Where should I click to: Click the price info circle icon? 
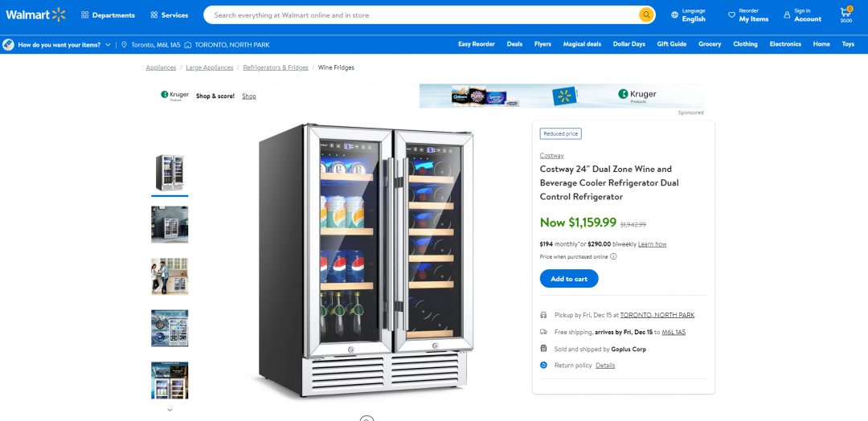point(613,256)
